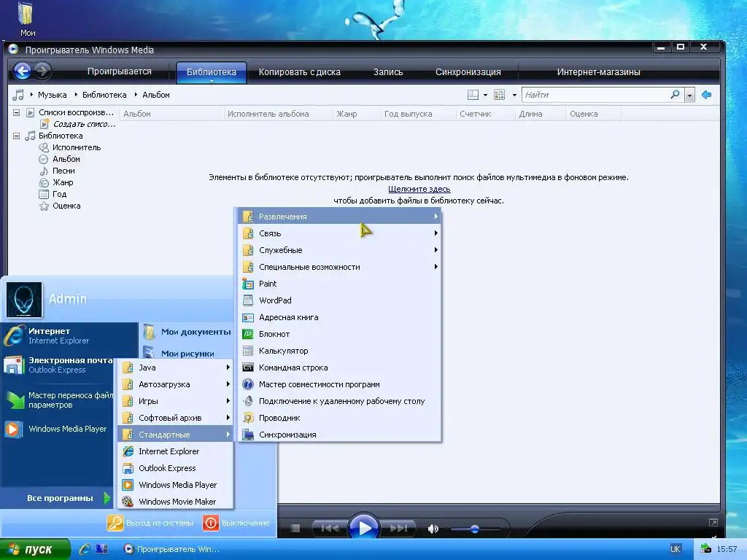The width and height of the screenshot is (747, 560).
Task: Expand the Служебные submenu
Action: click(339, 250)
